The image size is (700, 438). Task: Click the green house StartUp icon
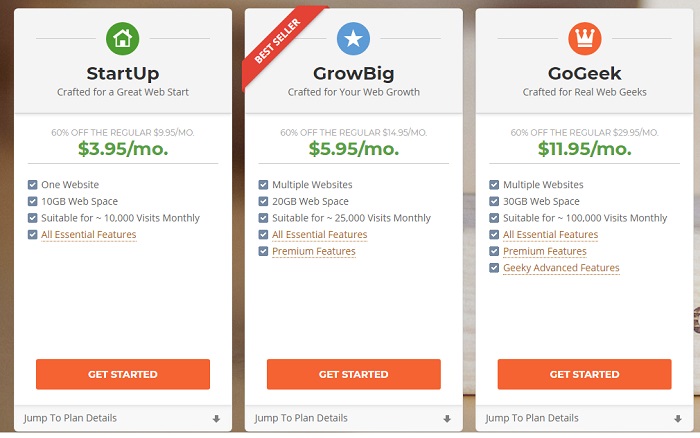click(123, 39)
